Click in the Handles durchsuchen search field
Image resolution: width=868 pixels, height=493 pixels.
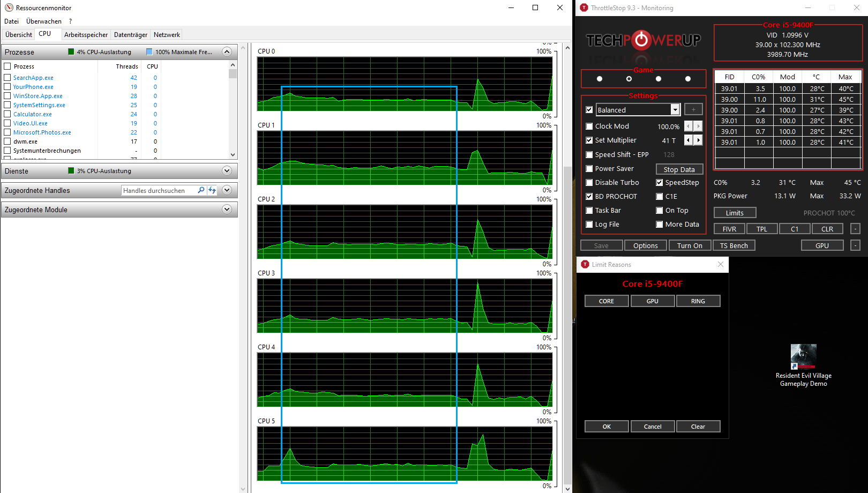tap(159, 190)
